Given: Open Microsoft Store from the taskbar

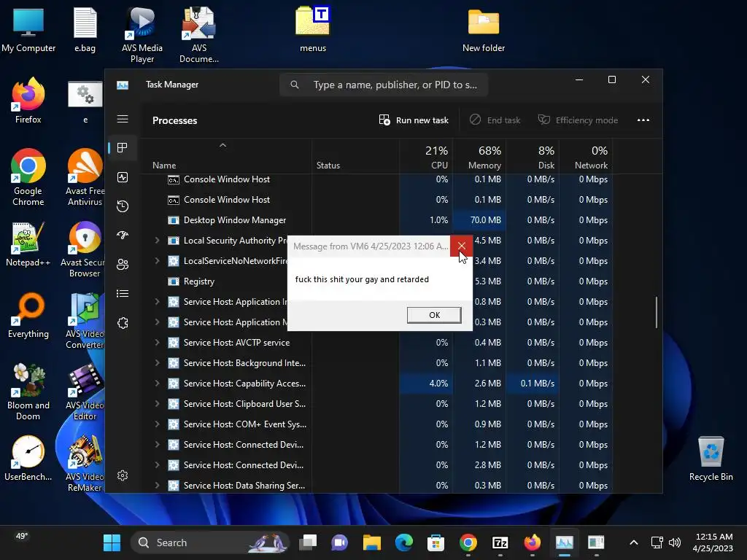Looking at the screenshot, I should click(436, 542).
